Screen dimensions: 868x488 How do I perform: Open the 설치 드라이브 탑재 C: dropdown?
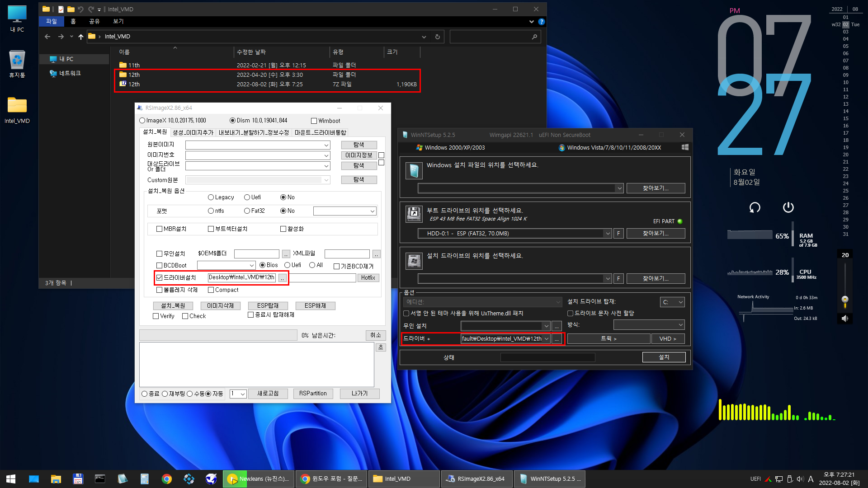coord(673,302)
